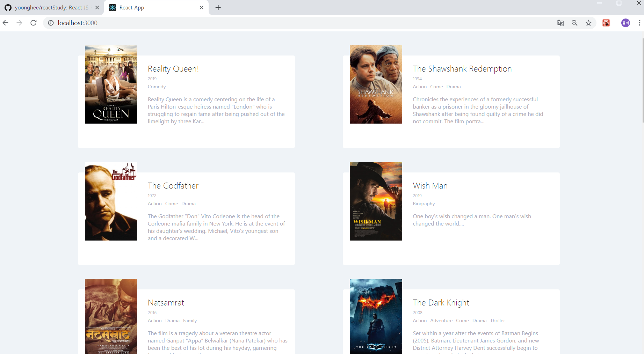Click the Natsamrat poster

click(111, 316)
